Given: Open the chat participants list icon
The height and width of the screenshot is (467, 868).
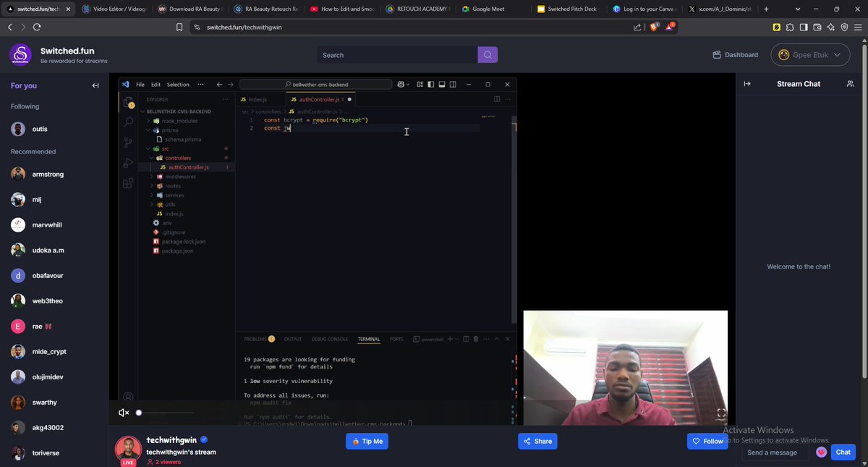Looking at the screenshot, I should coord(850,84).
